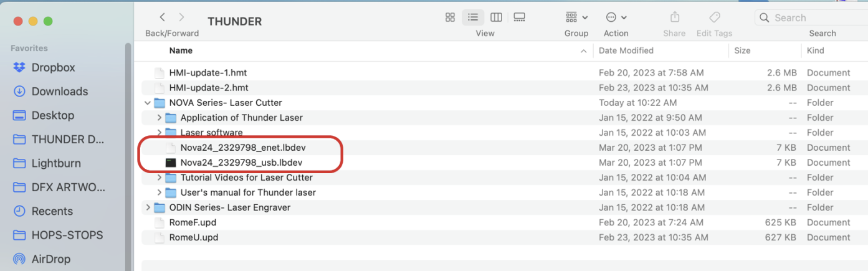Image resolution: width=868 pixels, height=271 pixels.
Task: Open the Group options dropdown
Action: click(x=576, y=17)
